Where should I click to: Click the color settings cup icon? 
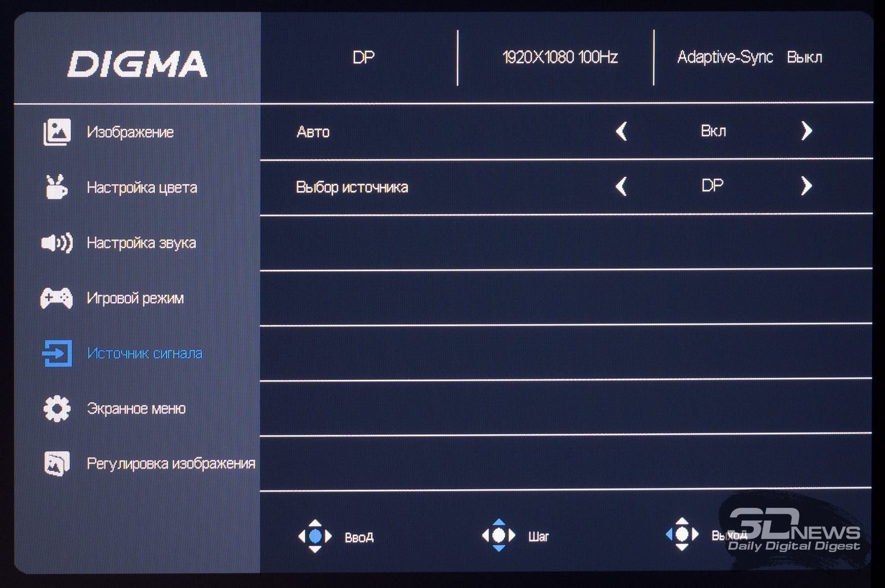coord(56,186)
